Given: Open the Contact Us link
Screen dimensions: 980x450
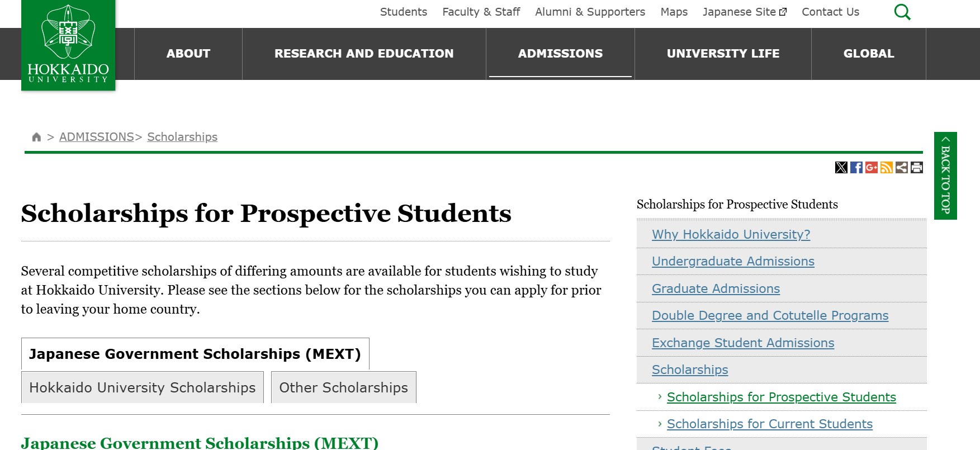Looking at the screenshot, I should click(x=830, y=12).
